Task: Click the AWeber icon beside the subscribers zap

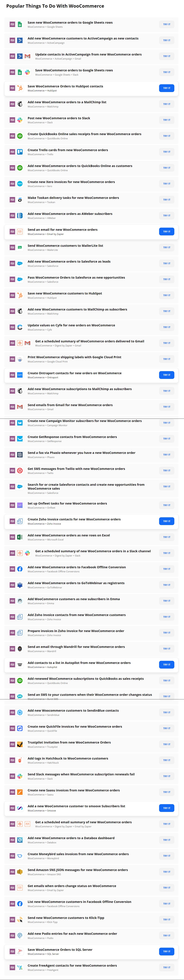Action: tap(20, 216)
